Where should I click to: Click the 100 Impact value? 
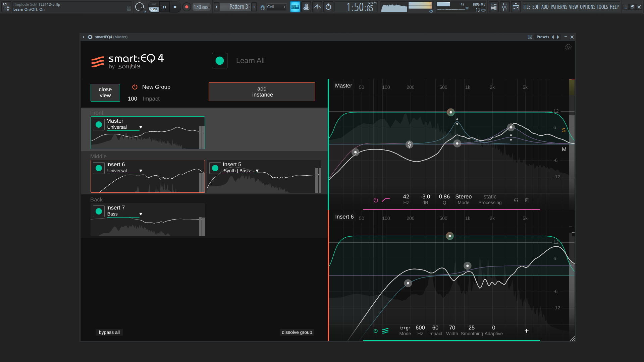click(x=132, y=99)
